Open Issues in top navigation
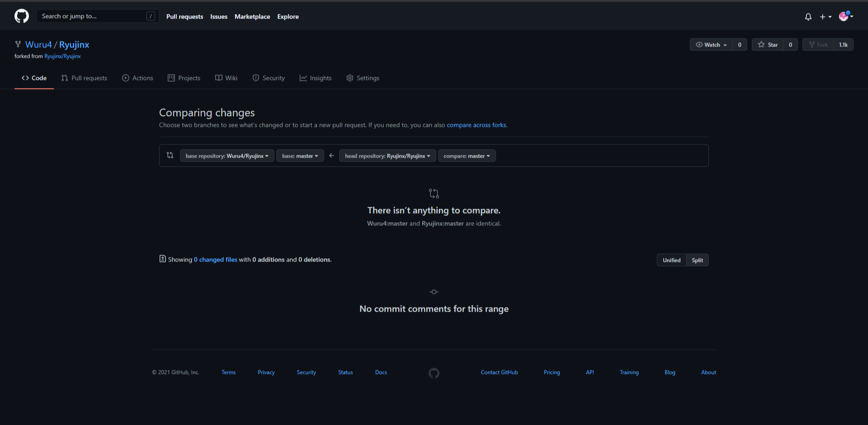The image size is (868, 425). click(219, 17)
